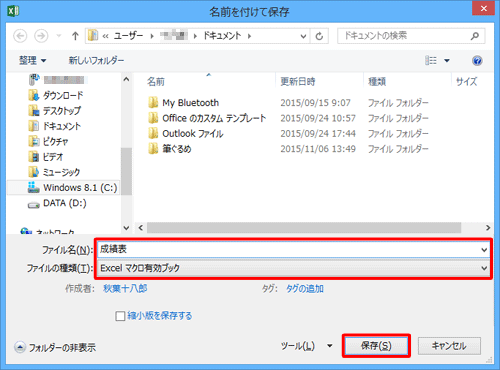Open the ファイルの種類 combo box

coord(294,268)
